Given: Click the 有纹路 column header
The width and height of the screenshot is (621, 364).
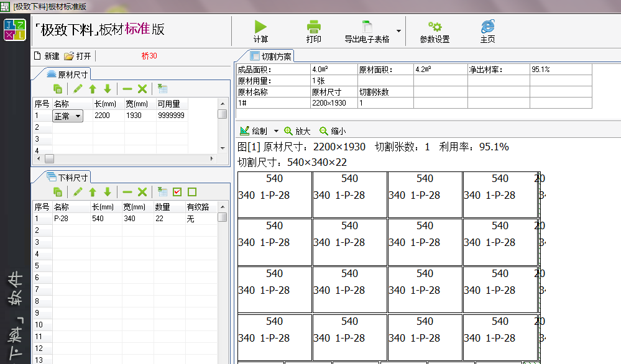Looking at the screenshot, I should coord(201,207).
